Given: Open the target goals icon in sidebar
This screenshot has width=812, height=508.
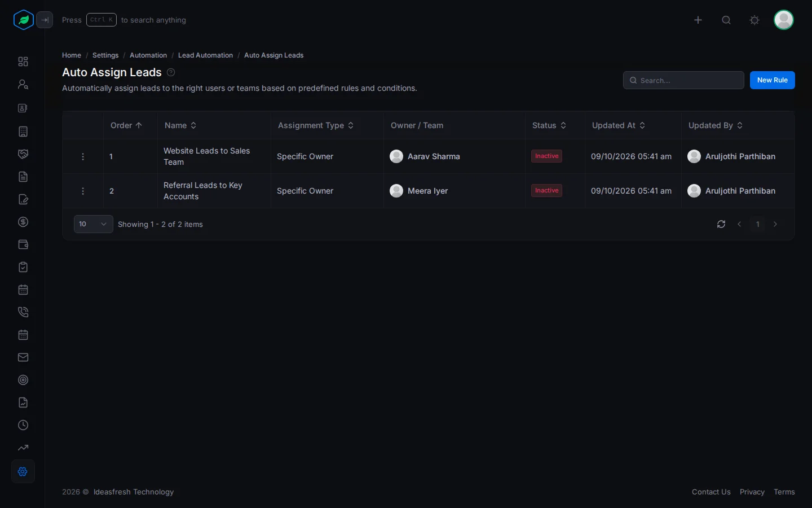Looking at the screenshot, I should 23,380.
